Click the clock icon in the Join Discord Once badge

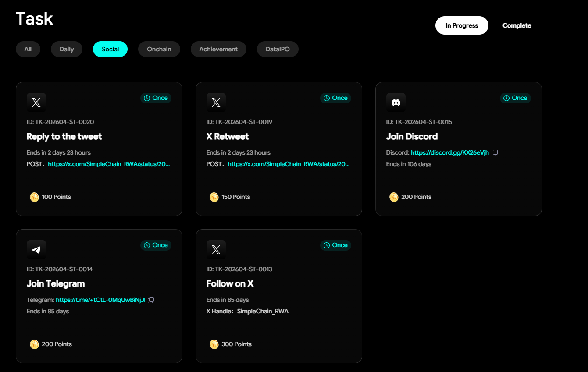[506, 98]
